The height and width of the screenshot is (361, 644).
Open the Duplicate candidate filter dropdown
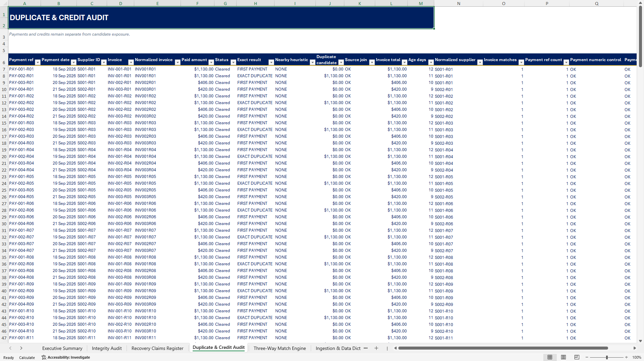341,62
